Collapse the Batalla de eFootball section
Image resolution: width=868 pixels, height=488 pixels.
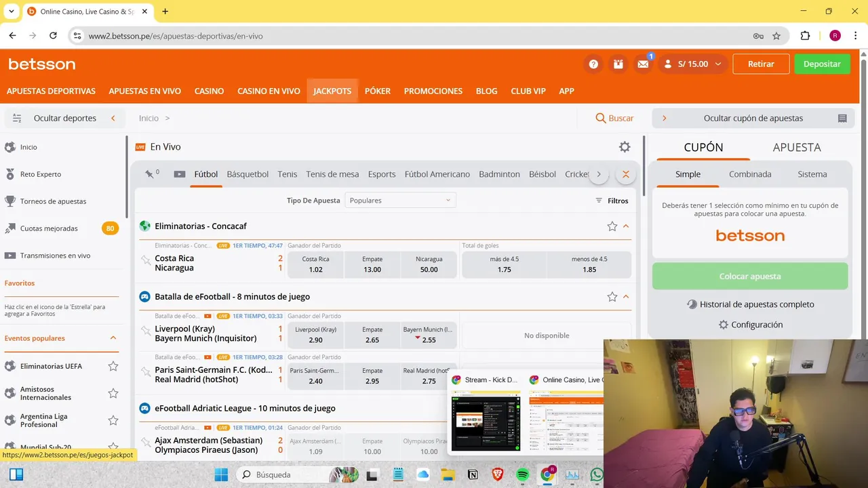[626, 297]
